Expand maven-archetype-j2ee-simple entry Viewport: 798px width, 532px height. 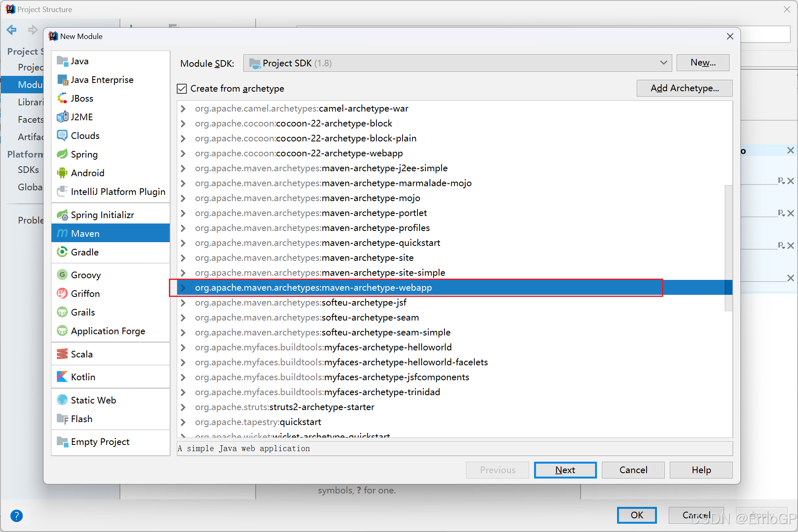tap(183, 168)
